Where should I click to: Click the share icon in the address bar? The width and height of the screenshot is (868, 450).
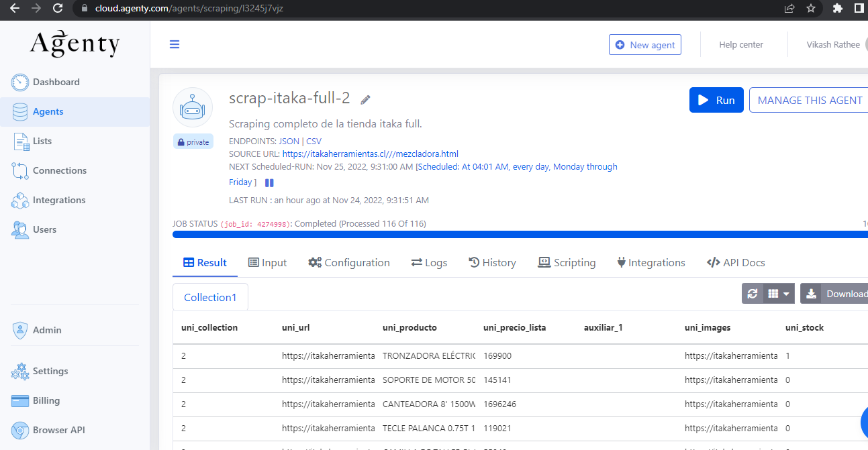coord(789,9)
